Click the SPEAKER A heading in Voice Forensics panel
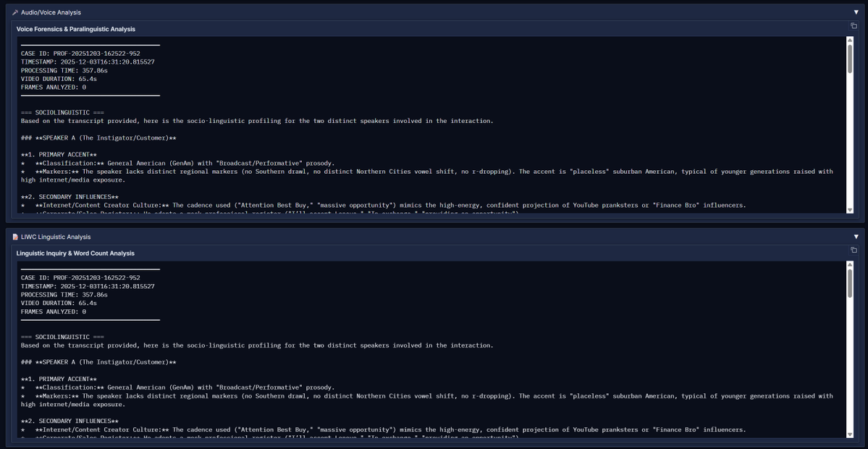 click(x=98, y=138)
